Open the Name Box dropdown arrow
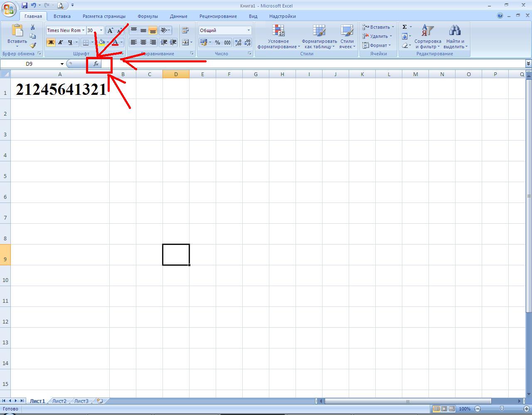This screenshot has width=532, height=415. [x=62, y=64]
